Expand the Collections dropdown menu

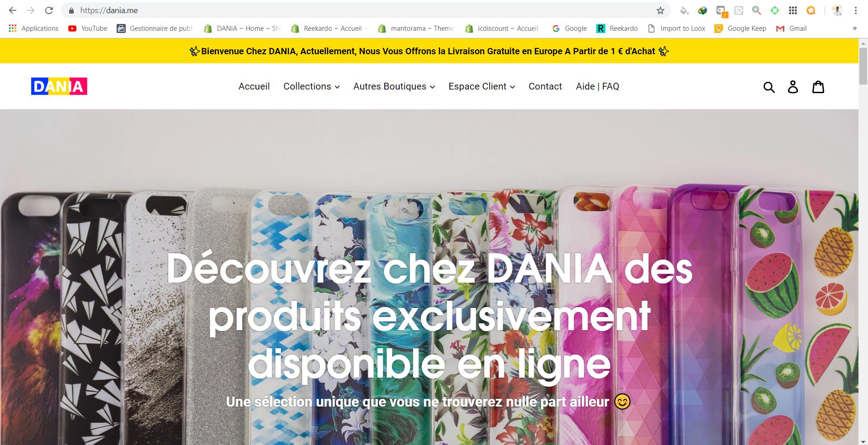click(311, 86)
